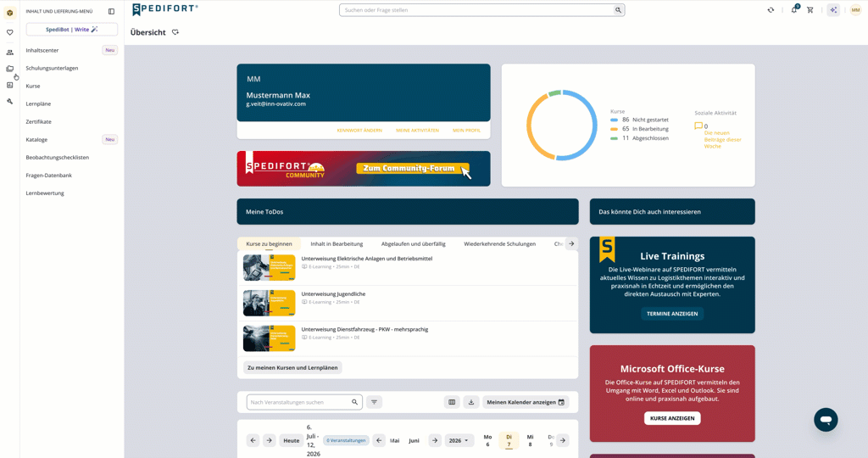Open the tools wrench icon in sidebar

click(x=10, y=101)
